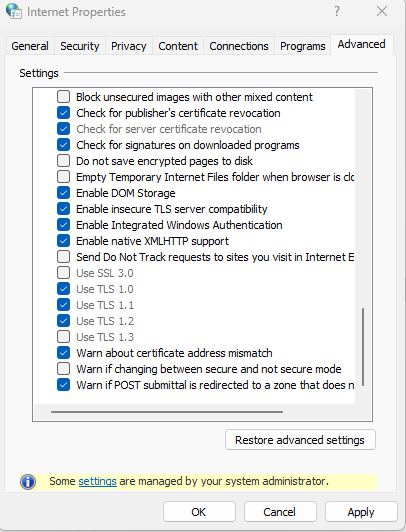Click the Internet Properties globe icon
The width and height of the screenshot is (406, 532).
point(14,11)
